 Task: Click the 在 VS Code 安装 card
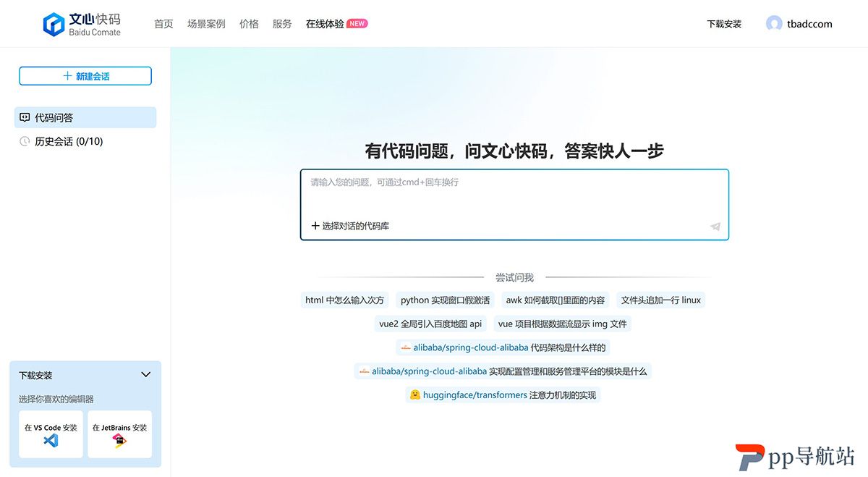51,434
